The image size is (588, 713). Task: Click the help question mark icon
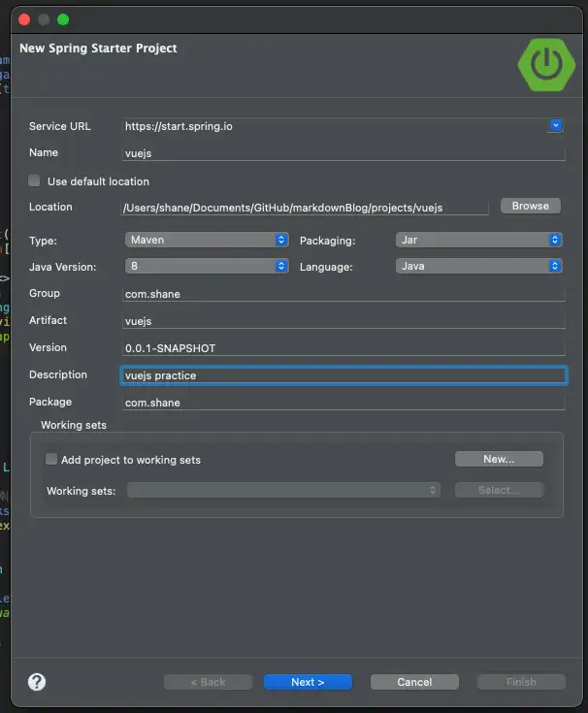tap(37, 682)
